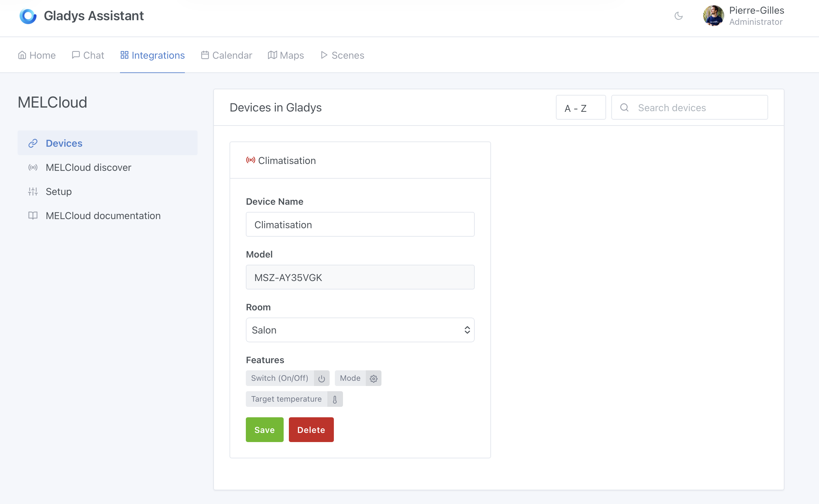
Task: Open the A - Z sort dropdown
Action: (x=580, y=108)
